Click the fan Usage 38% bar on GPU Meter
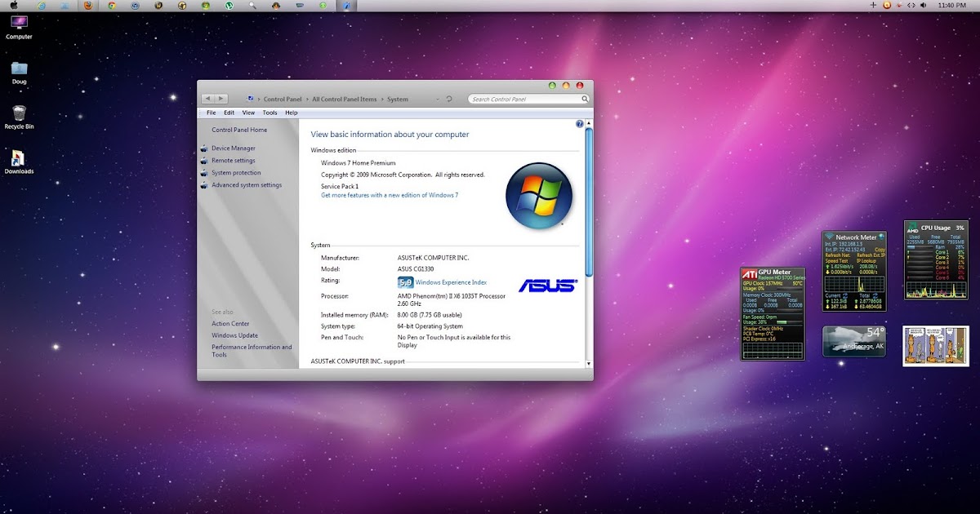This screenshot has height=514, width=980. (x=789, y=322)
